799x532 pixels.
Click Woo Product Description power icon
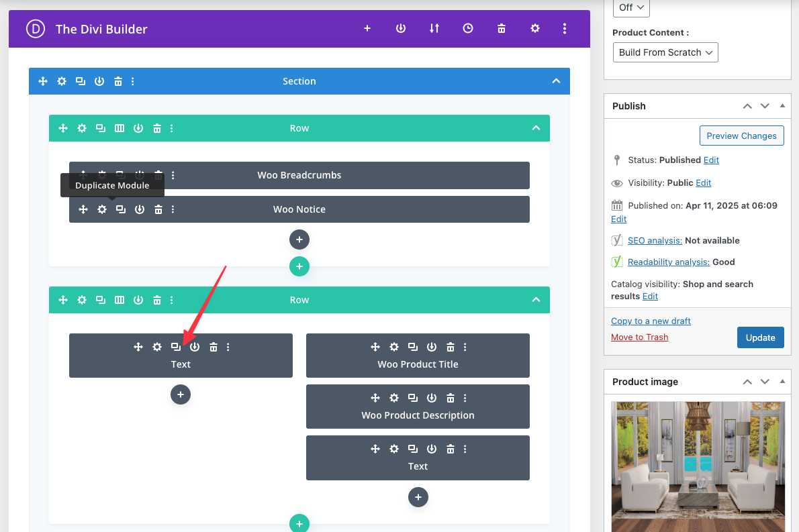coord(432,398)
